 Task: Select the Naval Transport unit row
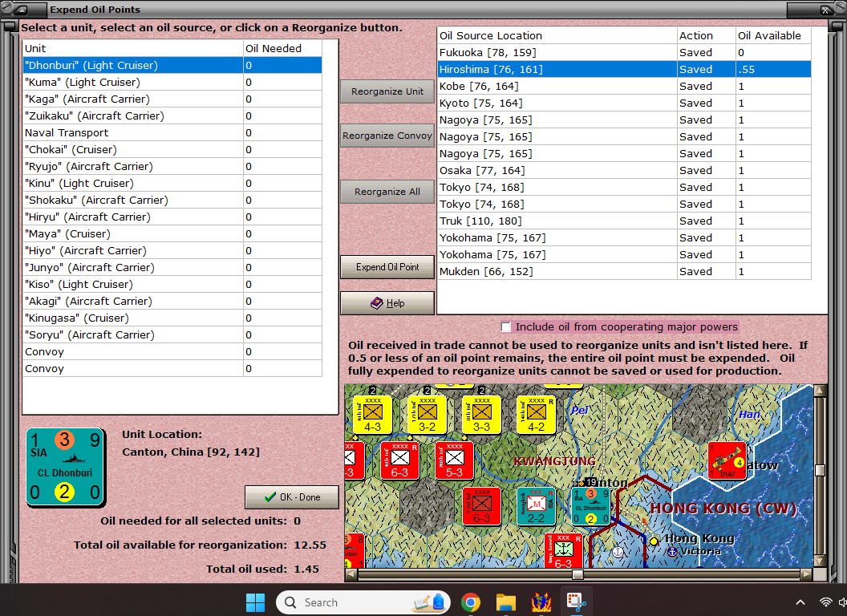pos(172,133)
